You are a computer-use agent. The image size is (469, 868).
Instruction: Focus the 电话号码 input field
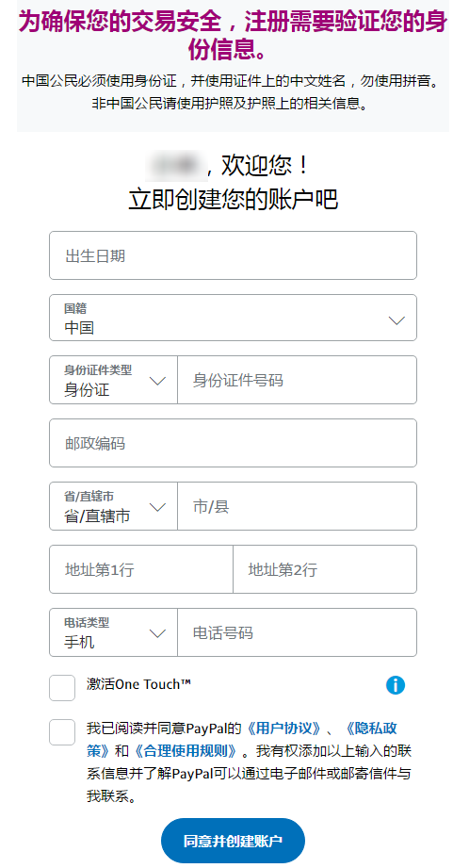click(297, 632)
